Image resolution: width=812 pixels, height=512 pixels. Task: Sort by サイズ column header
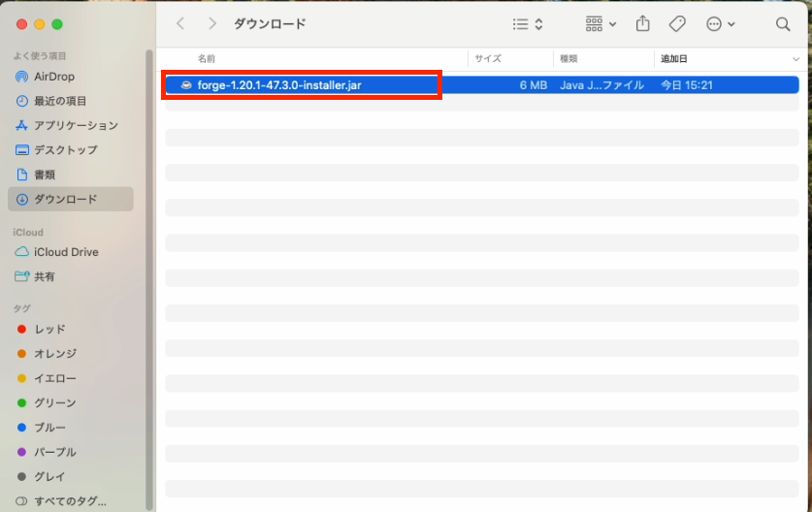click(488, 58)
